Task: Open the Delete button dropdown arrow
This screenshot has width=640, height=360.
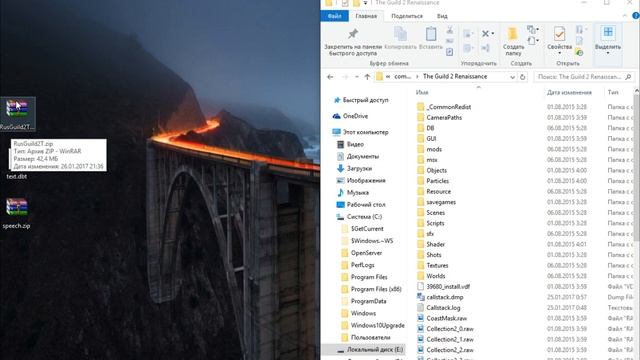Action: 493,33
